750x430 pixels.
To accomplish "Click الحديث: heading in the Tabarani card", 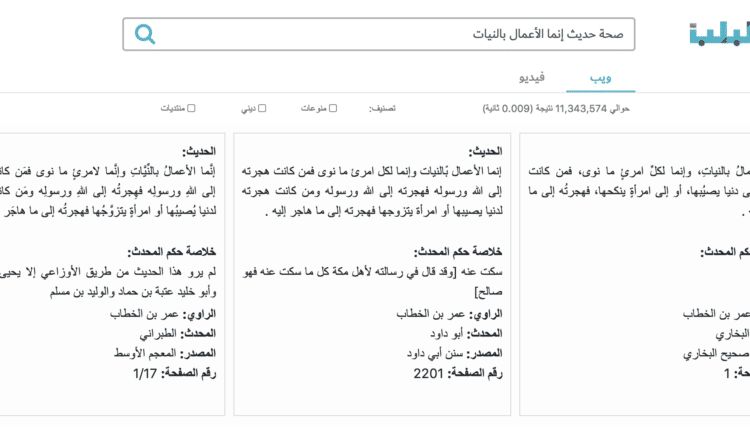I will tap(199, 152).
